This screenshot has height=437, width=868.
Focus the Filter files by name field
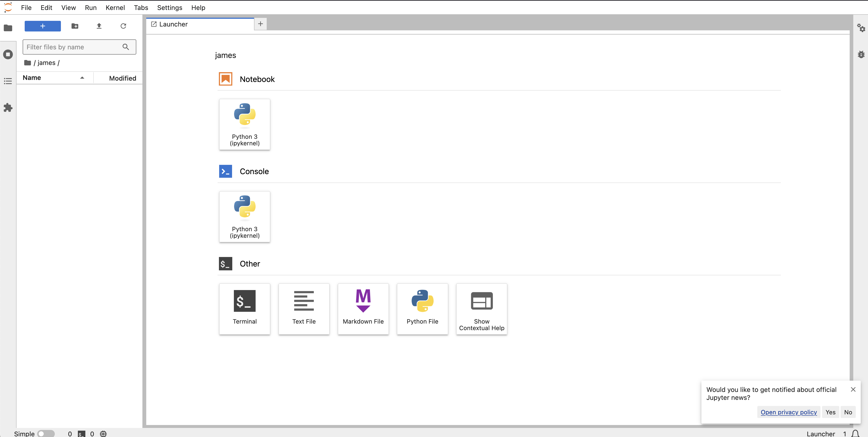[79, 47]
